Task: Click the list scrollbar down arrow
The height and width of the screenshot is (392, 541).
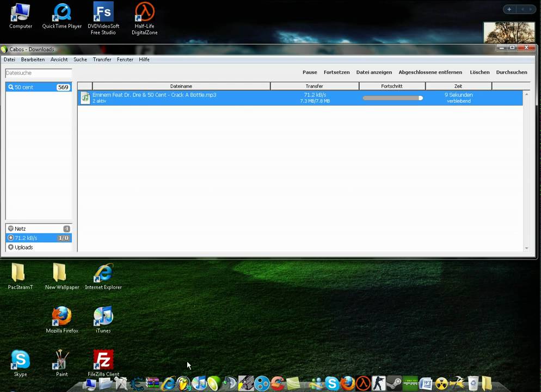Action: click(x=526, y=248)
